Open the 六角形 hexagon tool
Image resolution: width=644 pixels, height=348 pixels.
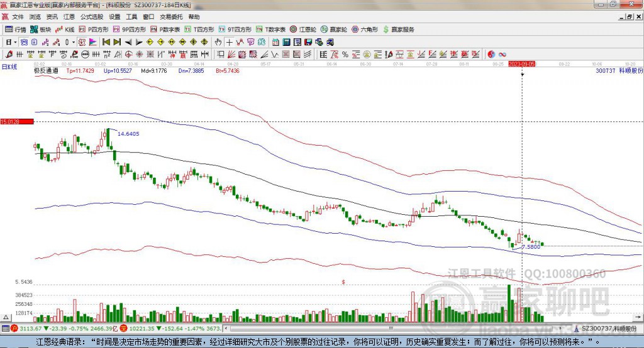[365, 30]
